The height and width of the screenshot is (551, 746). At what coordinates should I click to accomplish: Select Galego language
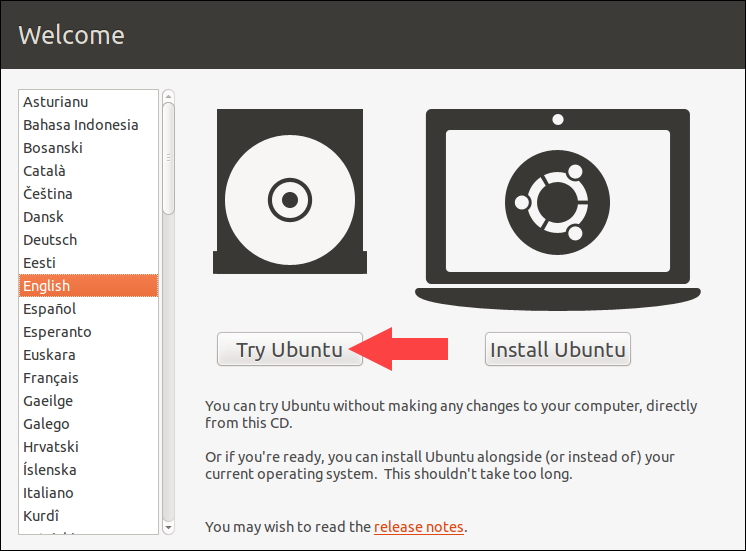coord(88,424)
